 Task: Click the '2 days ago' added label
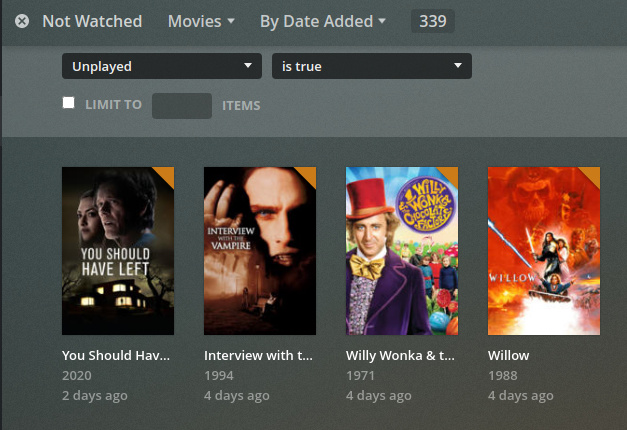point(95,396)
